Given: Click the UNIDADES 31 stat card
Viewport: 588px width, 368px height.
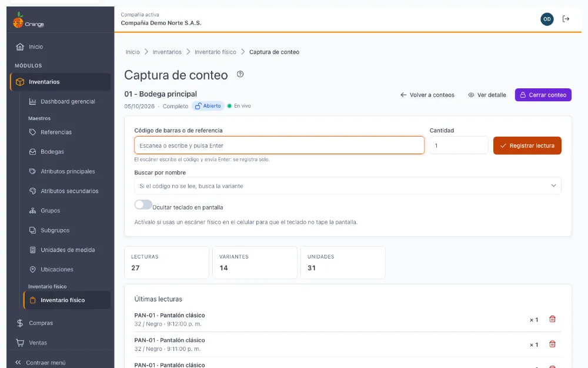Looking at the screenshot, I should click(x=343, y=263).
